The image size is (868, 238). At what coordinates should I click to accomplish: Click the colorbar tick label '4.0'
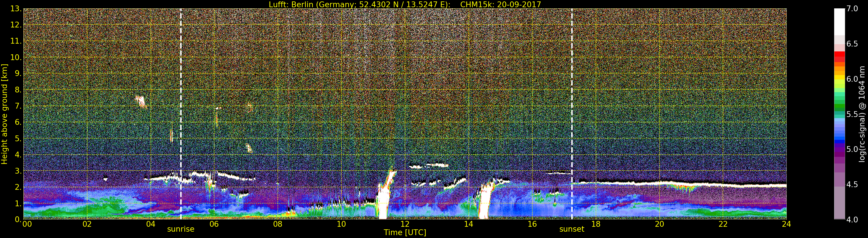[x=852, y=220]
